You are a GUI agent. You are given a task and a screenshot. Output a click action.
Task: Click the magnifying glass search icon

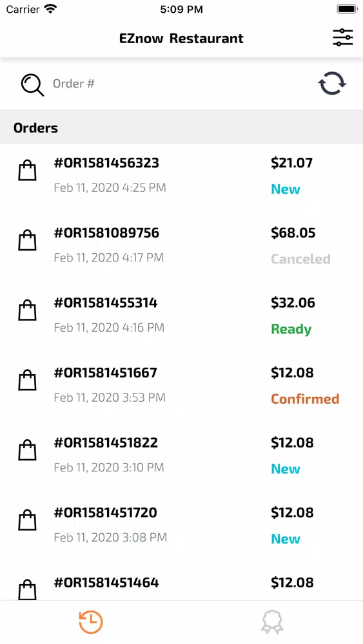click(32, 85)
